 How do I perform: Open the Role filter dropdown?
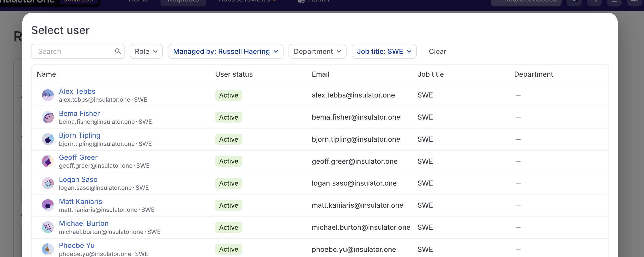[146, 51]
